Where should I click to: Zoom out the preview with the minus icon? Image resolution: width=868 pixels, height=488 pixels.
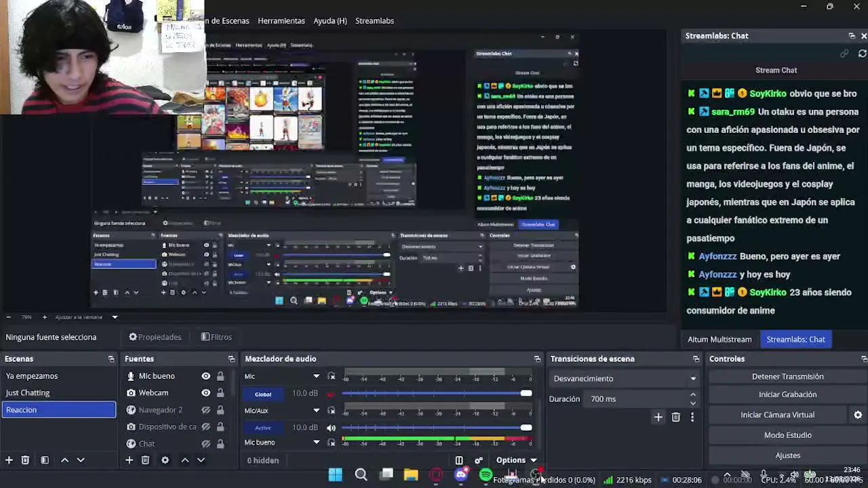[x=8, y=317]
